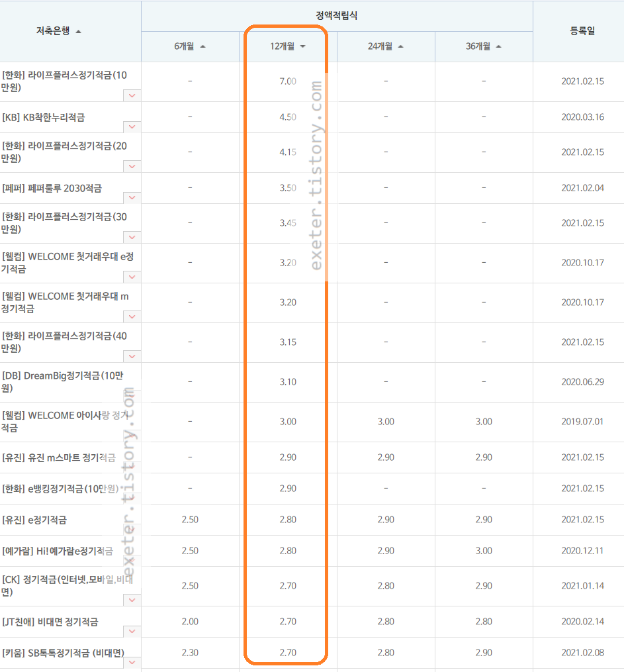Select the 3.50 rate cell
This screenshot has height=672, width=624.
pos(288,188)
